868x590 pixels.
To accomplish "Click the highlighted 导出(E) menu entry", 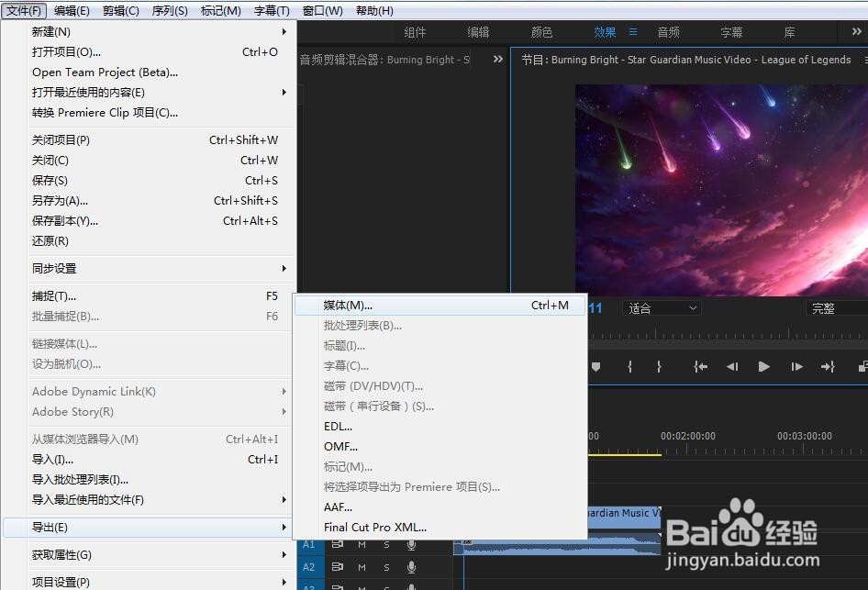I will [149, 527].
